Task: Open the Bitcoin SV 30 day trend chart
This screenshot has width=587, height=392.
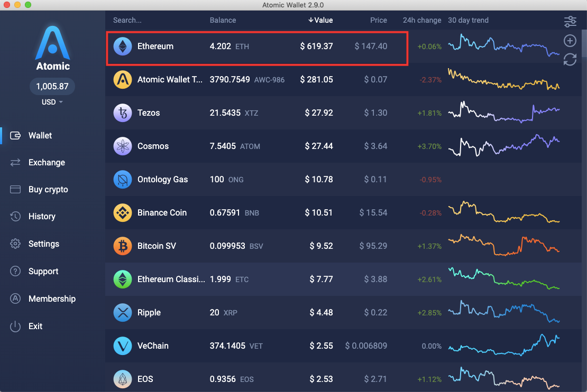Action: [504, 245]
